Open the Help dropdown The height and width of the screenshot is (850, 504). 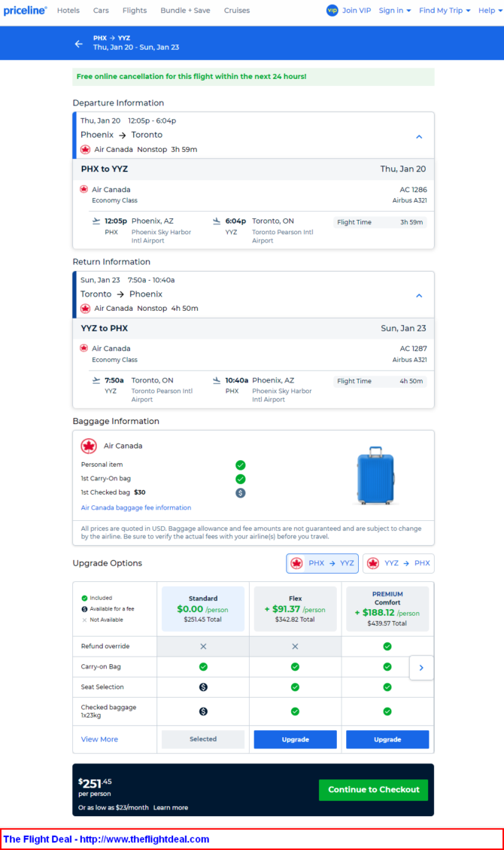click(490, 11)
